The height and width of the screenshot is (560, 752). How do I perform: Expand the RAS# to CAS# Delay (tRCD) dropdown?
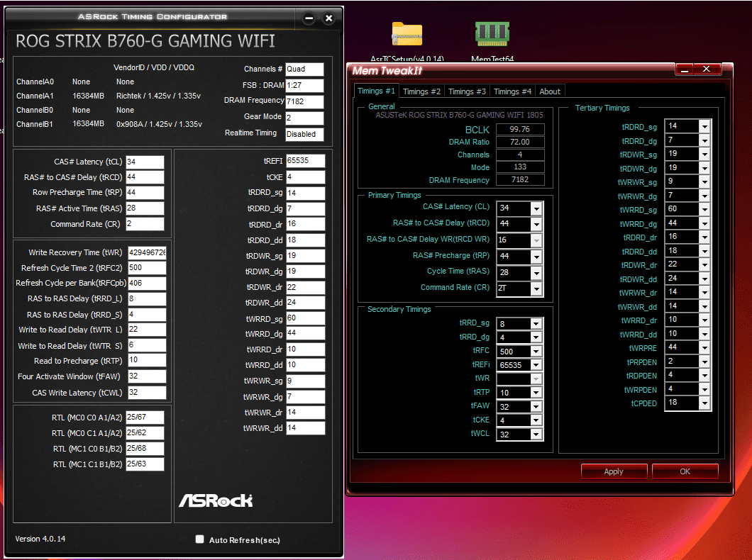pyautogui.click(x=536, y=224)
